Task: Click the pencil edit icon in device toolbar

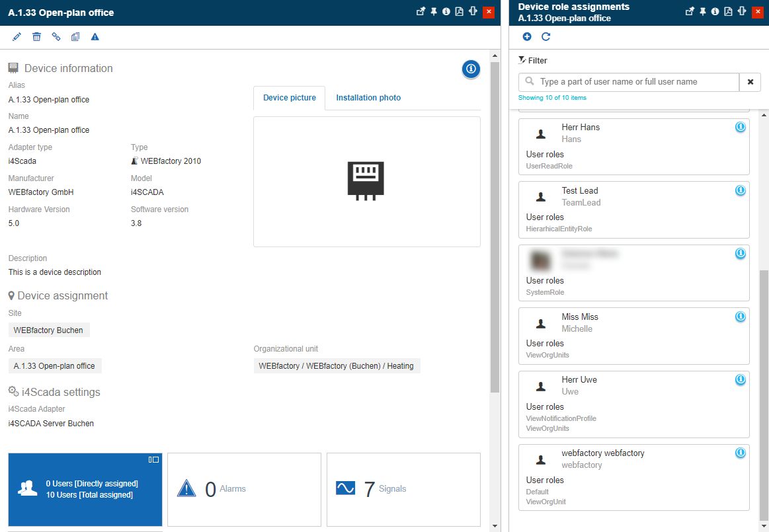Action: click(17, 37)
